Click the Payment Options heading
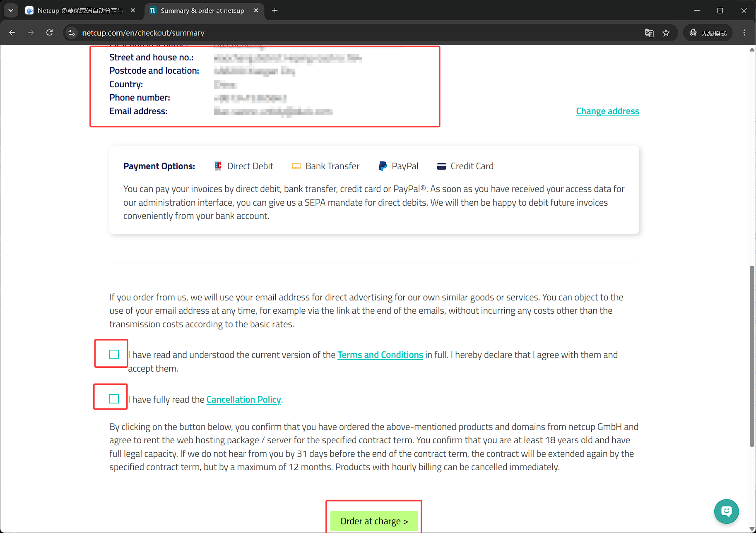 [159, 166]
